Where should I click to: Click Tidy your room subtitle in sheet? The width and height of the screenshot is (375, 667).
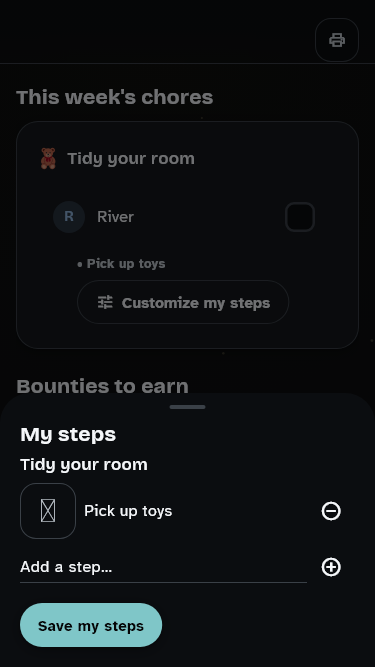point(84,465)
